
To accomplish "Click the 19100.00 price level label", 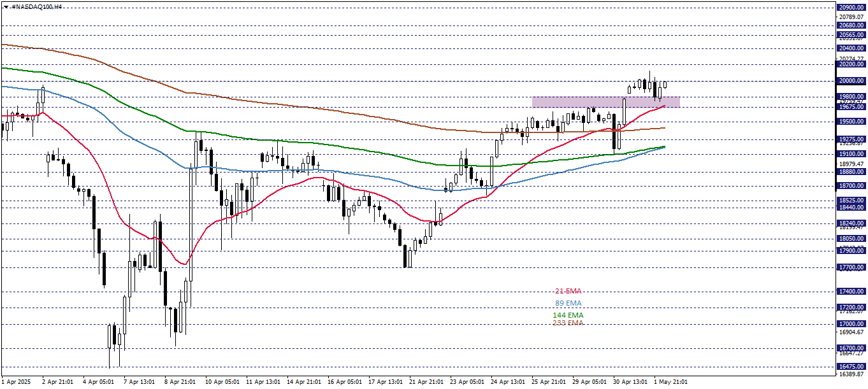I will pos(851,154).
